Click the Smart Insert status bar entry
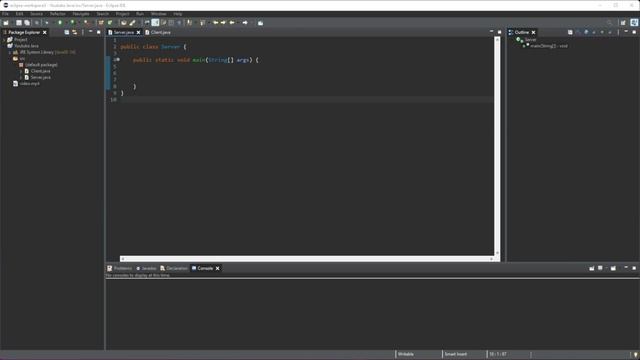640x360 pixels. tap(456, 354)
